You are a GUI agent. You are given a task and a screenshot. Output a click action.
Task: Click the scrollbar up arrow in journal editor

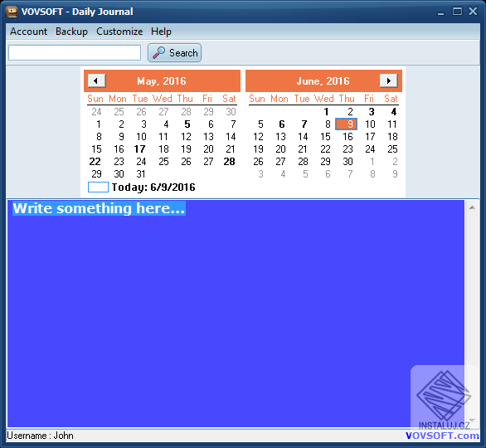pyautogui.click(x=472, y=207)
